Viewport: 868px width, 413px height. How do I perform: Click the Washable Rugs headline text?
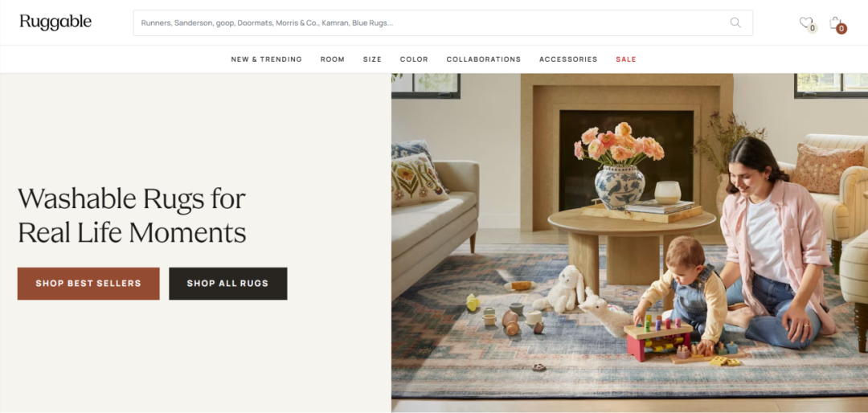132,215
